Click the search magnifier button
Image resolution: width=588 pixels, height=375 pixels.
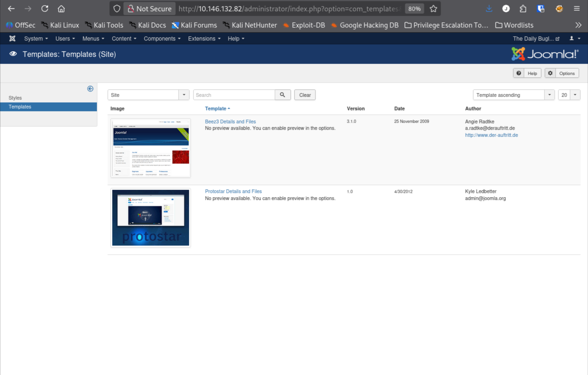[283, 95]
